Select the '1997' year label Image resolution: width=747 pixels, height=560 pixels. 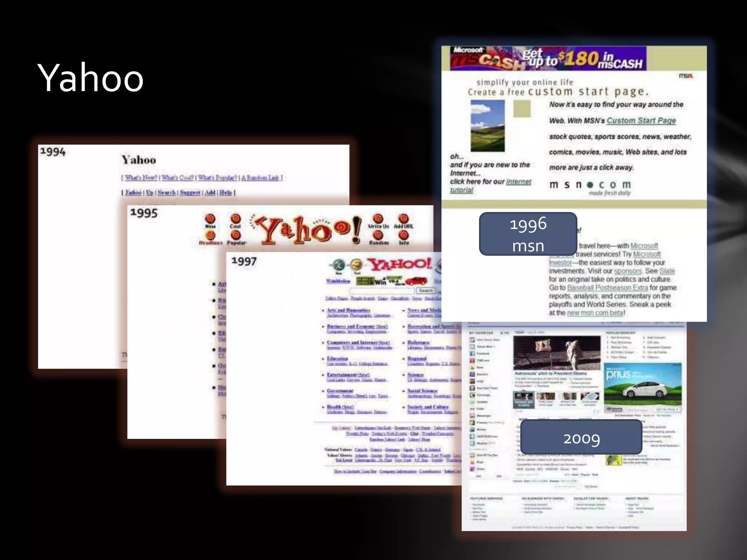coord(244,261)
